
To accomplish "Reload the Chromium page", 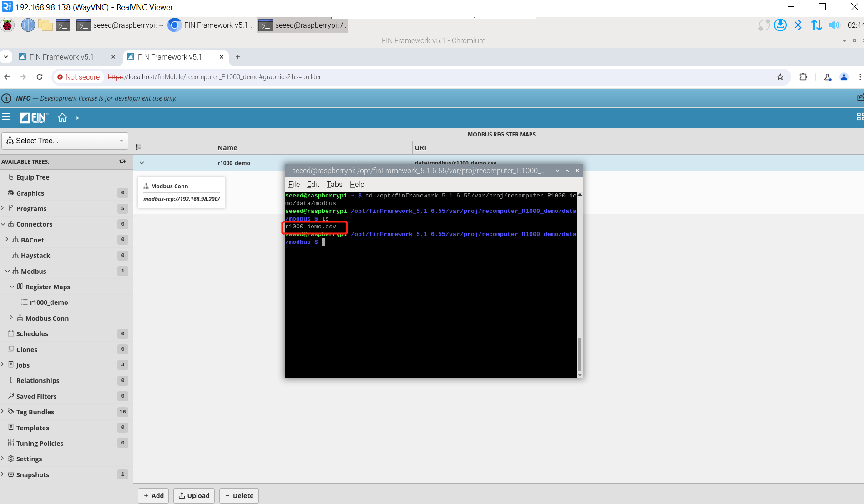I will pyautogui.click(x=40, y=77).
